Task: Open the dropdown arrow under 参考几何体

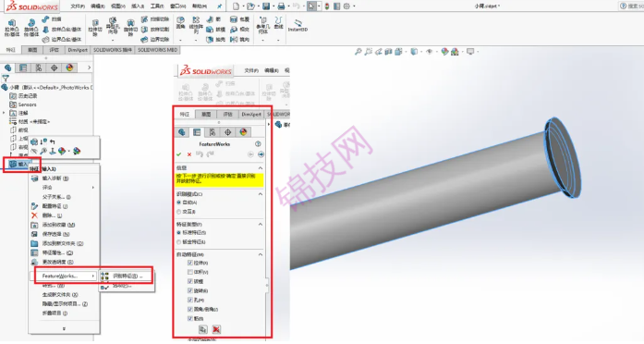Action: (262, 41)
